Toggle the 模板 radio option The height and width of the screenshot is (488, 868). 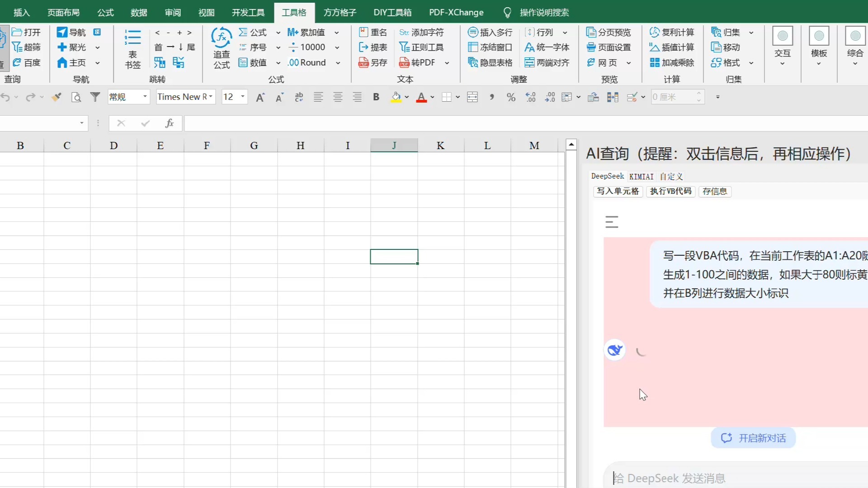click(x=819, y=36)
